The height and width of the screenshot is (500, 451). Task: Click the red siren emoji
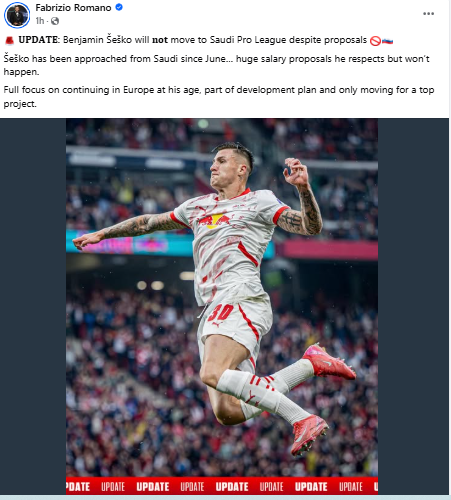9,41
